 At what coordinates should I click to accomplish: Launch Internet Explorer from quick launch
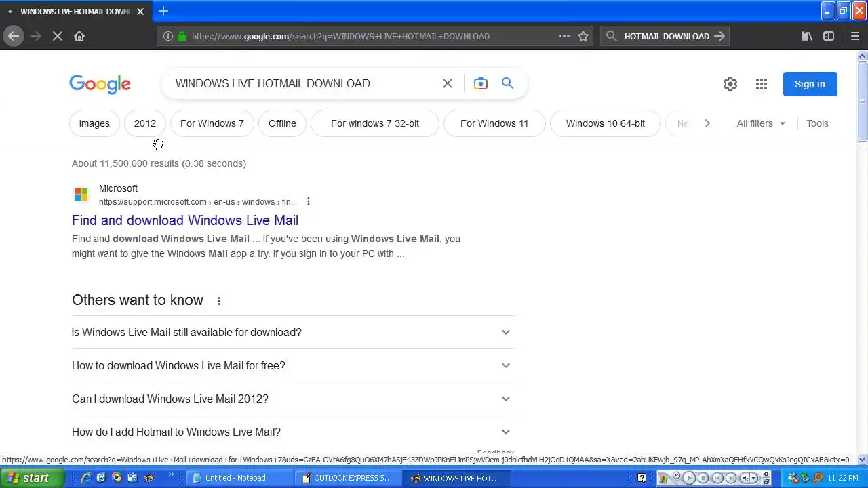[86, 478]
